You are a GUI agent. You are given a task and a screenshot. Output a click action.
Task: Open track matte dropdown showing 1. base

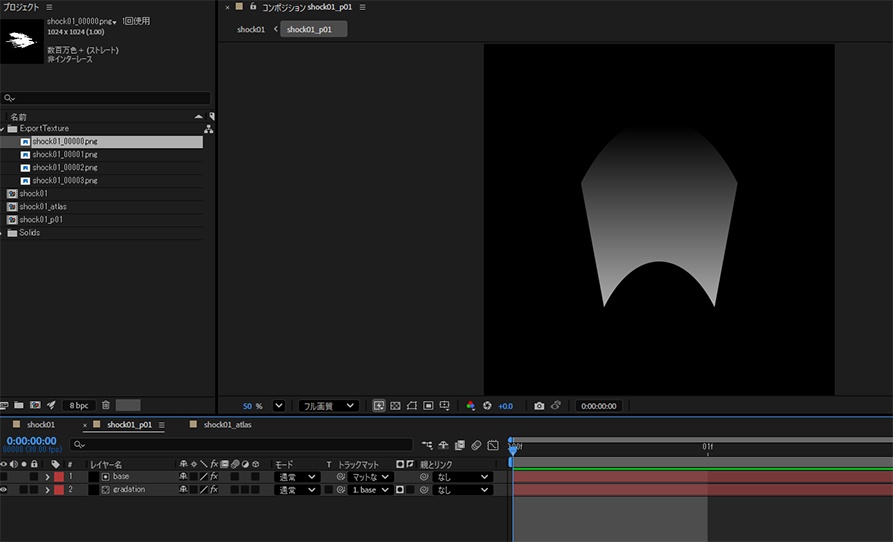pos(370,490)
